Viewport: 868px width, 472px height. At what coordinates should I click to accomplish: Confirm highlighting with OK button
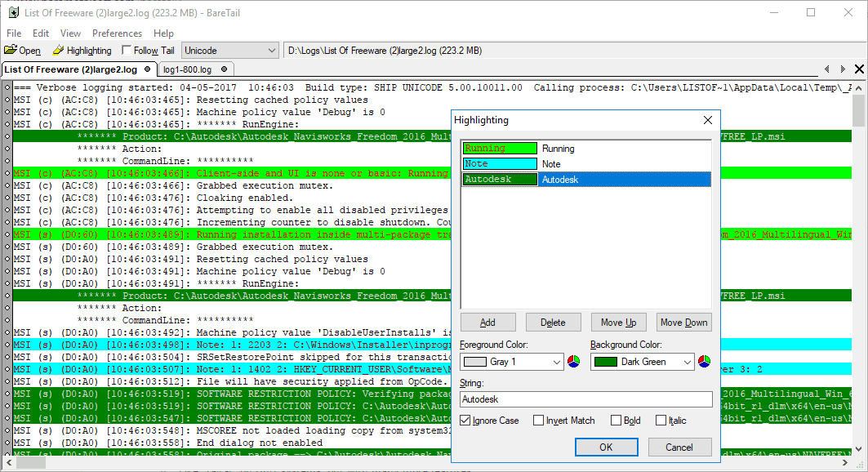point(606,448)
